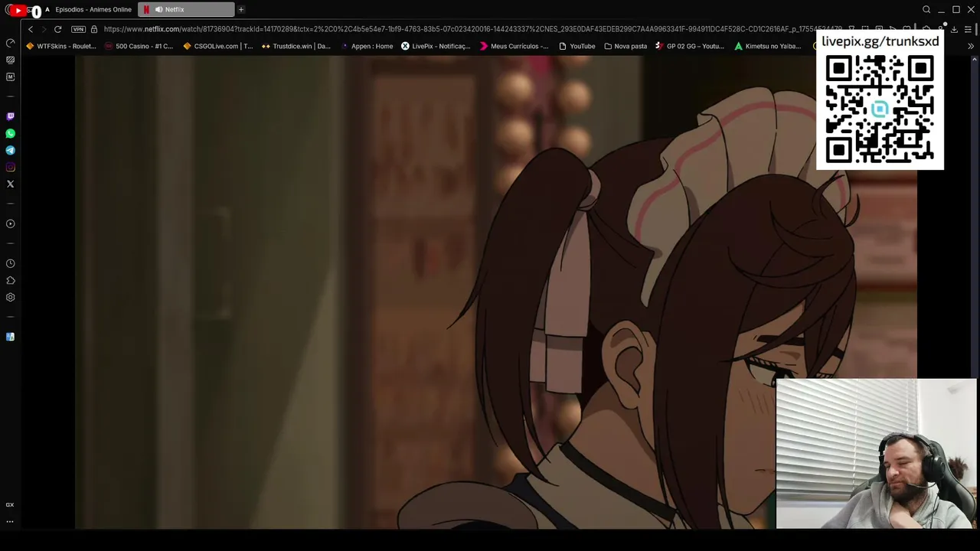
Task: Switch to the Episodios - Animes Online tab
Action: pyautogui.click(x=87, y=9)
